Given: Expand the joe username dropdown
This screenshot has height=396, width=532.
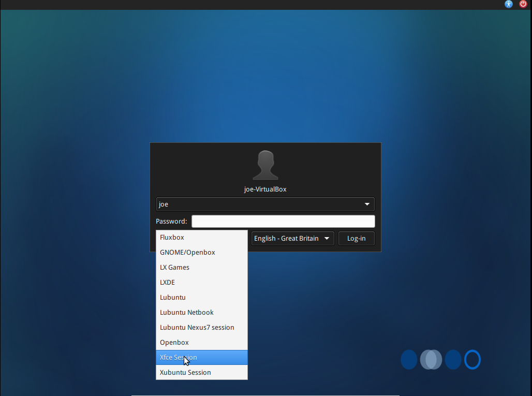Looking at the screenshot, I should pyautogui.click(x=265, y=204).
